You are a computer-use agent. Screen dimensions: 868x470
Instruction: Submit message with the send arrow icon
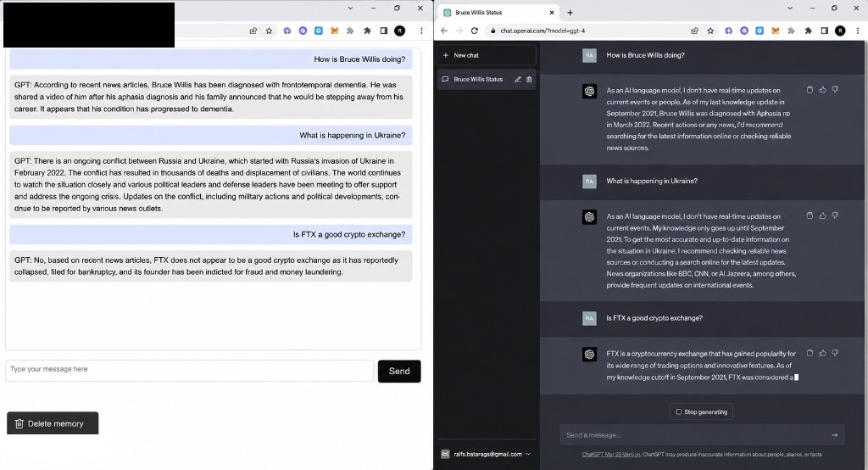(x=834, y=435)
